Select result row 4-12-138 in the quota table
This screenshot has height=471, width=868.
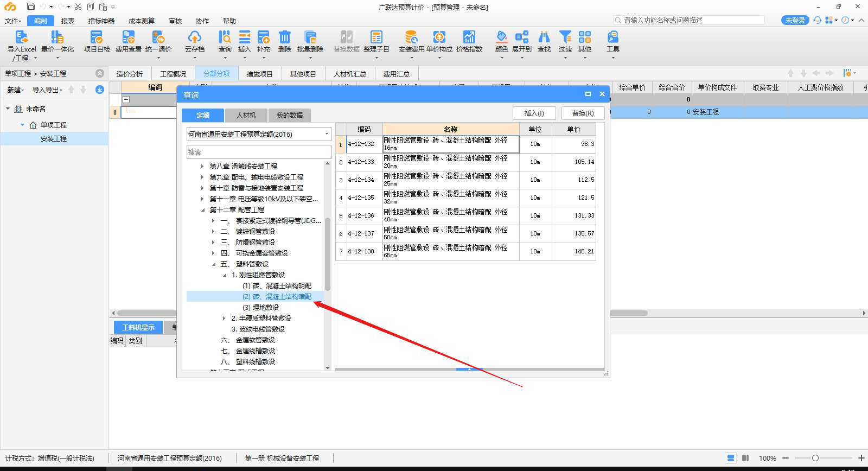point(466,251)
